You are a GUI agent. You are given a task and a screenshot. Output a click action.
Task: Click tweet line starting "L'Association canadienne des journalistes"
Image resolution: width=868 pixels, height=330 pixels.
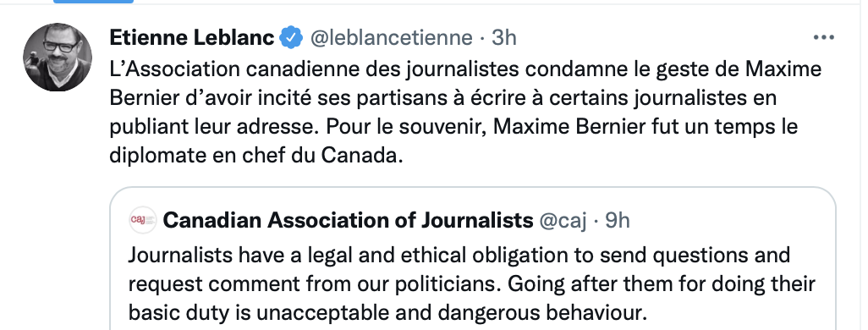(x=465, y=69)
